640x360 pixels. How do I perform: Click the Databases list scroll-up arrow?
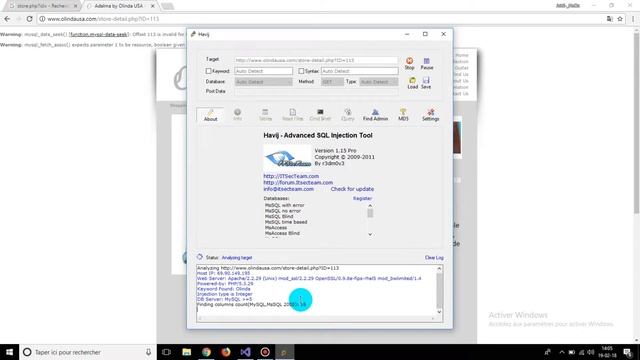point(370,205)
